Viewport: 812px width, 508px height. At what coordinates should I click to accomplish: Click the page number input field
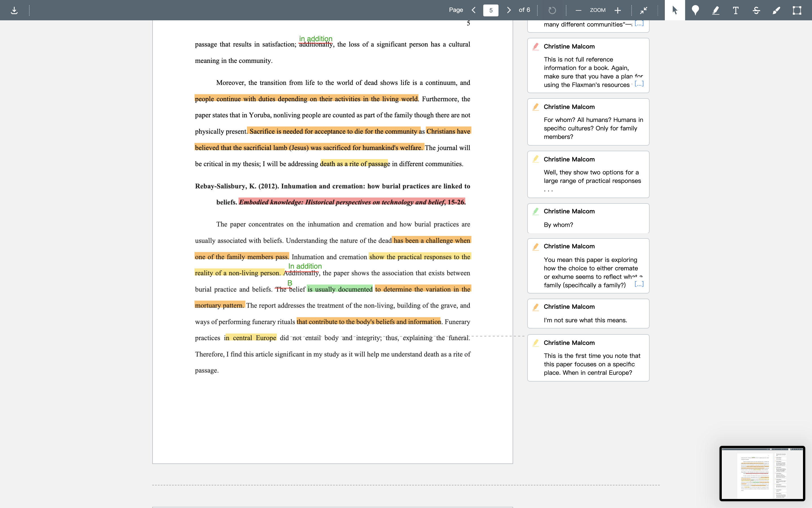[491, 10]
